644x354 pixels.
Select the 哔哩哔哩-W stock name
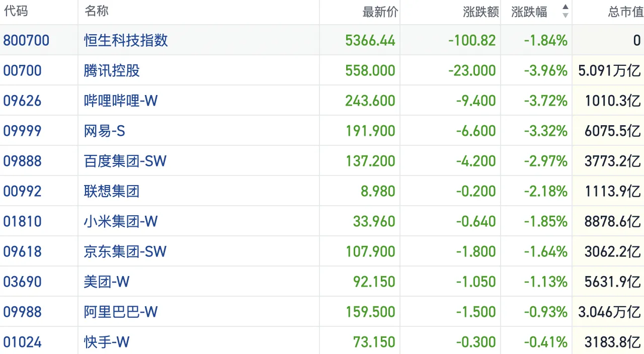(x=121, y=101)
